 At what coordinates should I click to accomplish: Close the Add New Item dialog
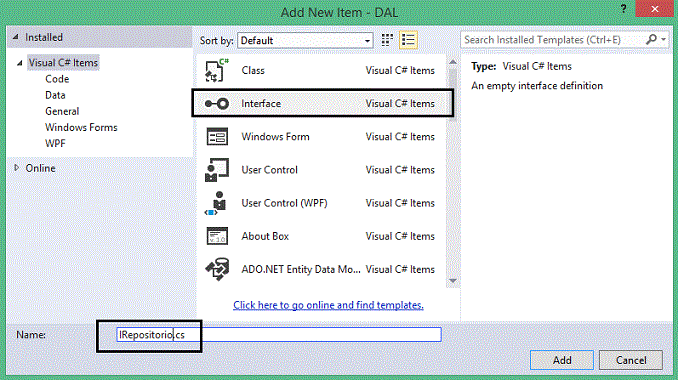coord(654,9)
